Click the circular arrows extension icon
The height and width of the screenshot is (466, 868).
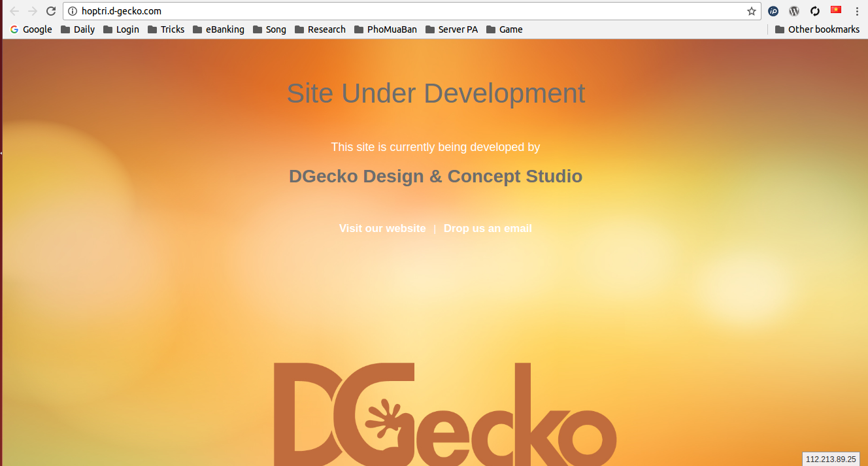[x=815, y=11]
